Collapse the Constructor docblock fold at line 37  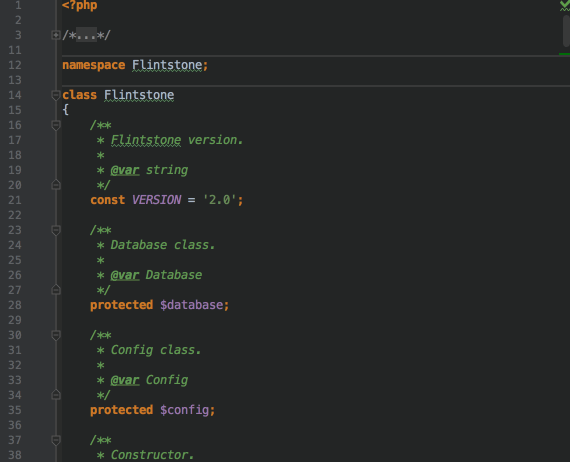(x=56, y=440)
